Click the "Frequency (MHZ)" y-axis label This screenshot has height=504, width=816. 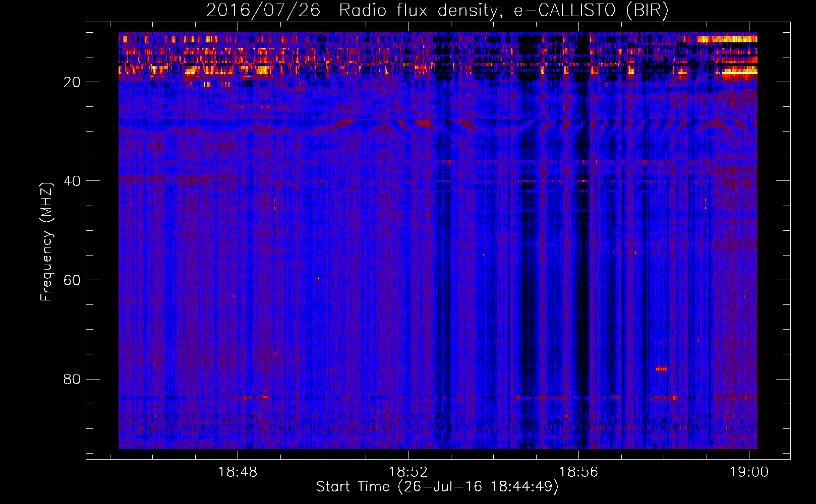[x=46, y=242]
